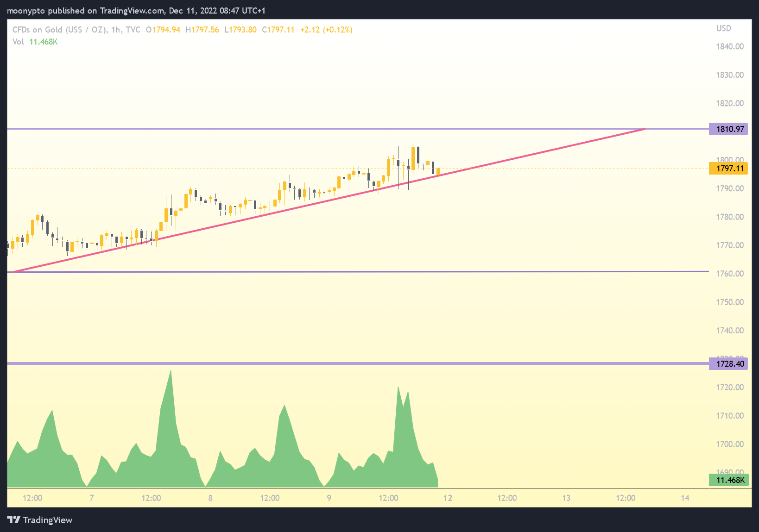759x532 pixels.
Task: Select the purple horizontal line at 1728.40
Action: 357,363
